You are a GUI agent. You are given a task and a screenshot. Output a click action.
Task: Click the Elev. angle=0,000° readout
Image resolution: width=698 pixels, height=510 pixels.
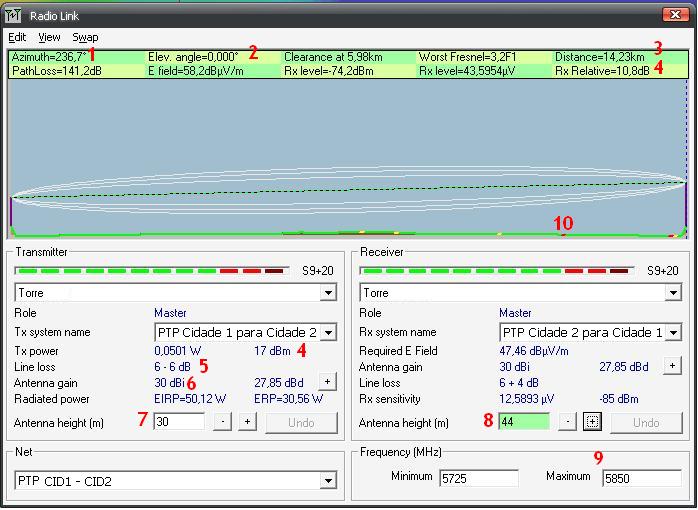point(193,57)
